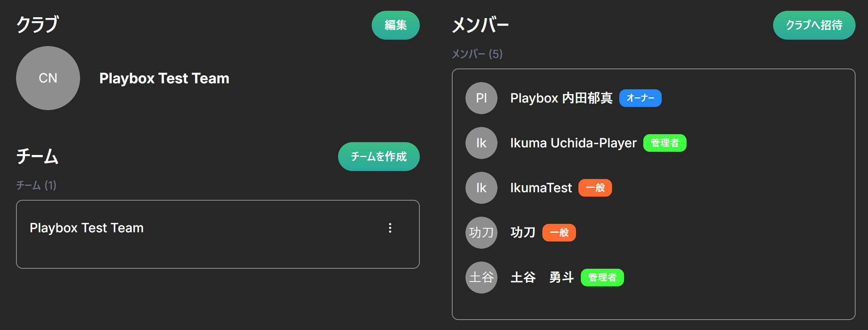
Task: Click the 管理者 badge beside 土谷 勇斗
Action: (x=602, y=278)
